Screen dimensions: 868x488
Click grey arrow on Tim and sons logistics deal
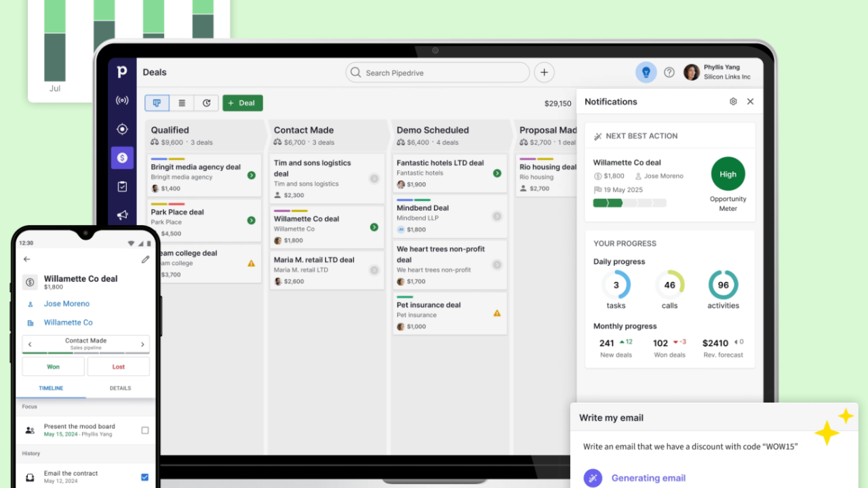(x=374, y=179)
